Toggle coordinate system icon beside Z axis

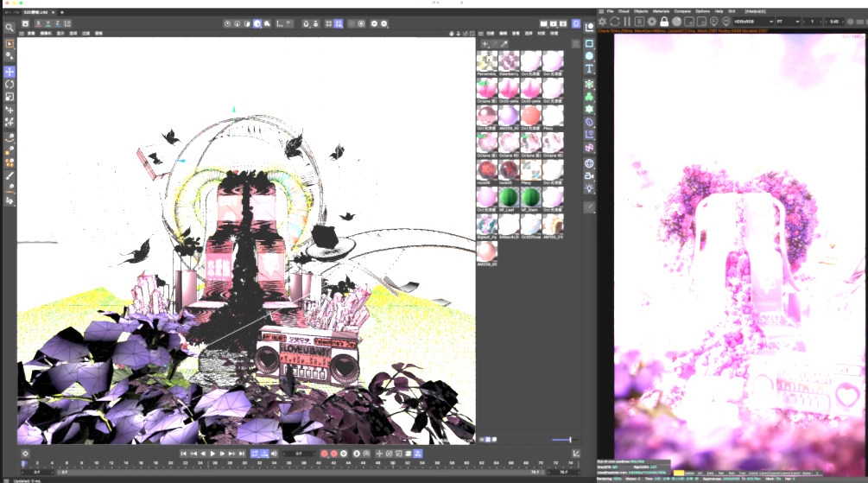tap(67, 23)
